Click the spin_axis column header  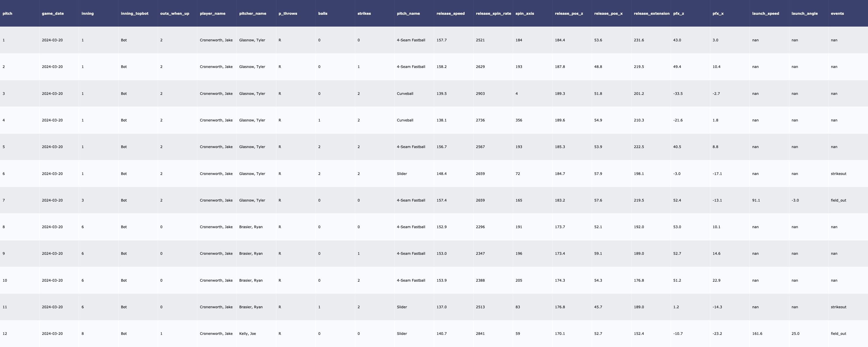(x=525, y=14)
